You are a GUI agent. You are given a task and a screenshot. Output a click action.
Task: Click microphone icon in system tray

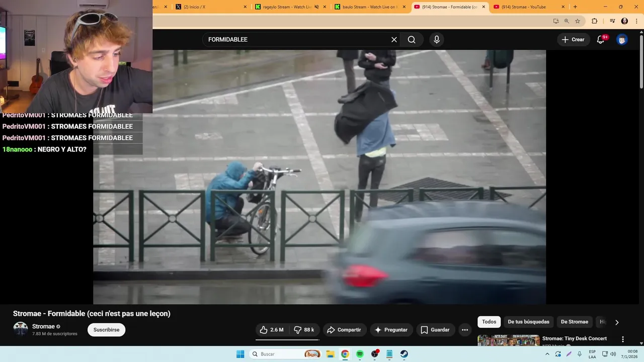click(580, 354)
